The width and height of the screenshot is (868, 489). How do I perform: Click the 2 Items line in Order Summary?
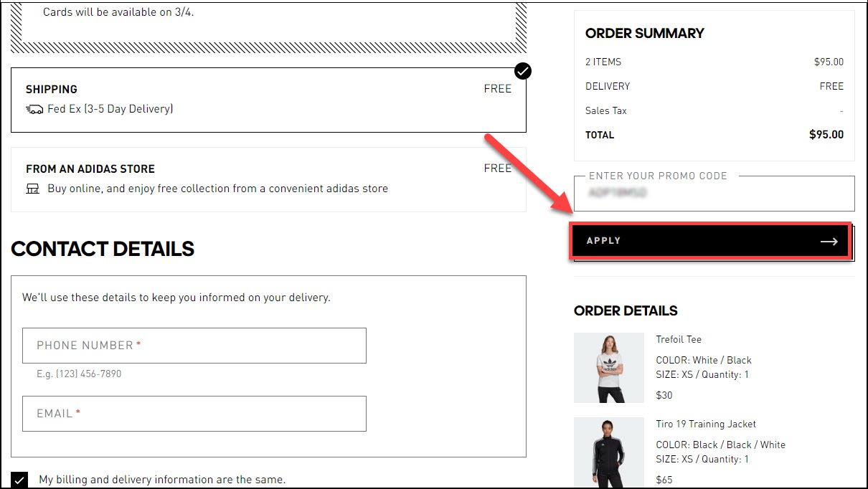(603, 62)
